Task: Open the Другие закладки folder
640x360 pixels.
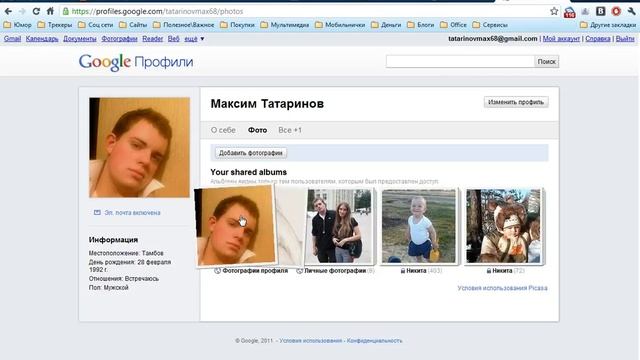Action: click(x=608, y=25)
